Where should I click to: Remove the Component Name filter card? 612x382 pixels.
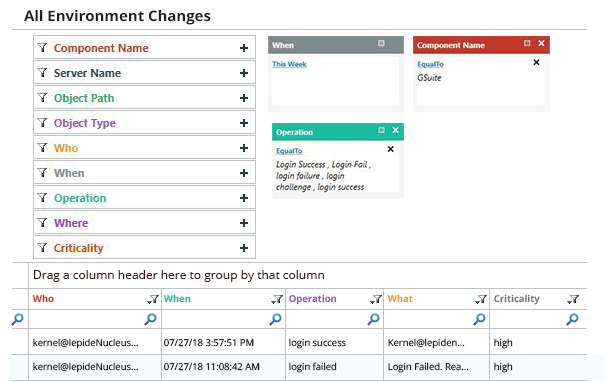point(541,43)
